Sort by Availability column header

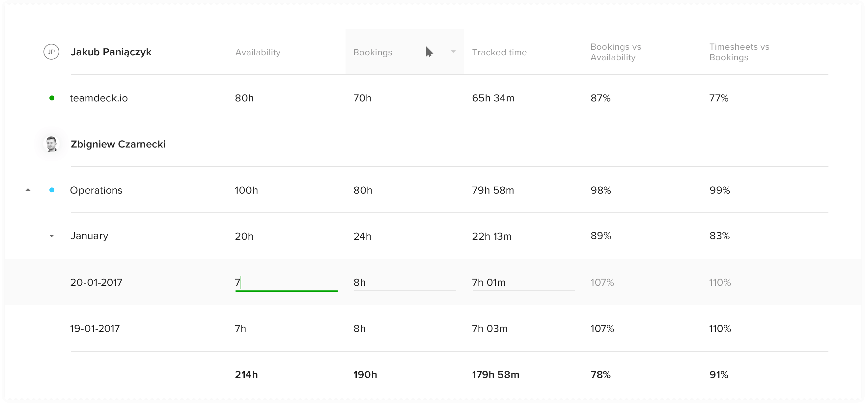click(258, 52)
